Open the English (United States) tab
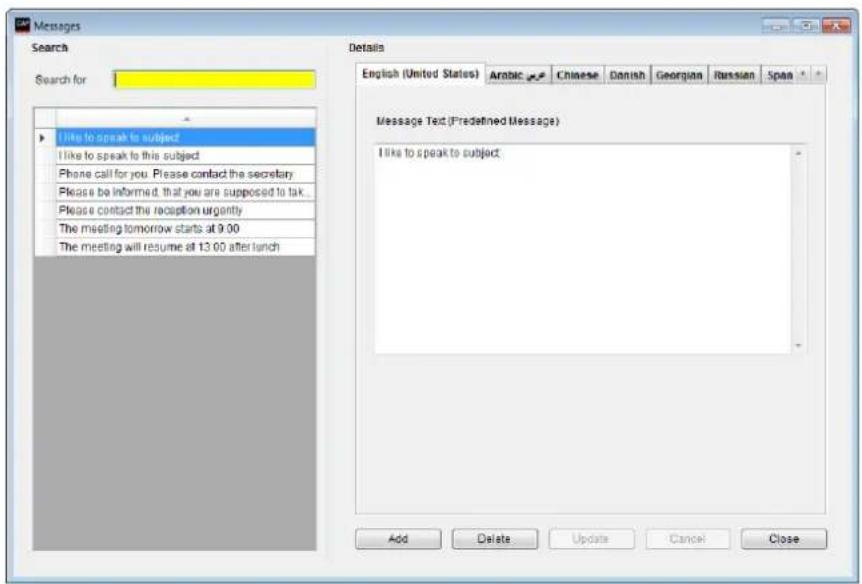862x584 pixels. coord(421,74)
